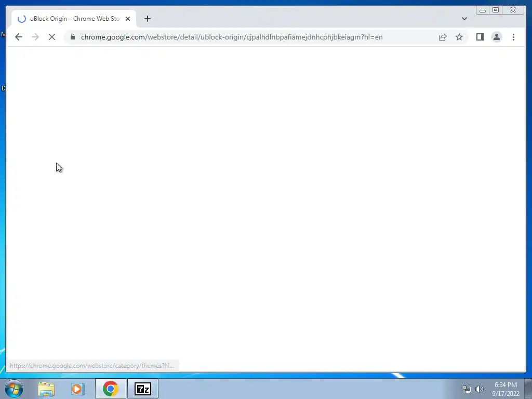
Task: Open the network status tray icon
Action: pos(467,389)
